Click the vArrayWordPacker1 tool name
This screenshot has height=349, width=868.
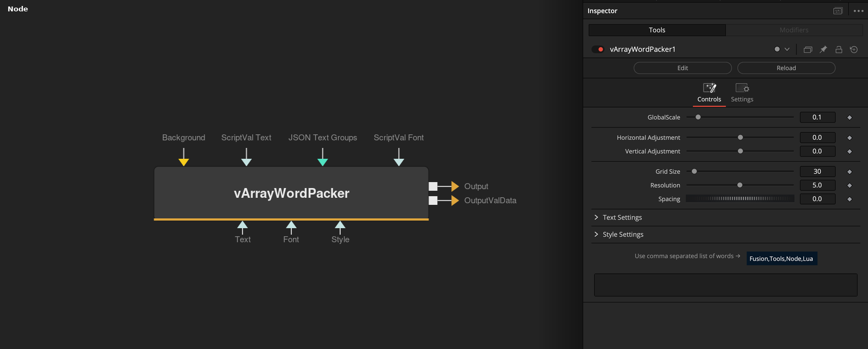click(x=643, y=49)
